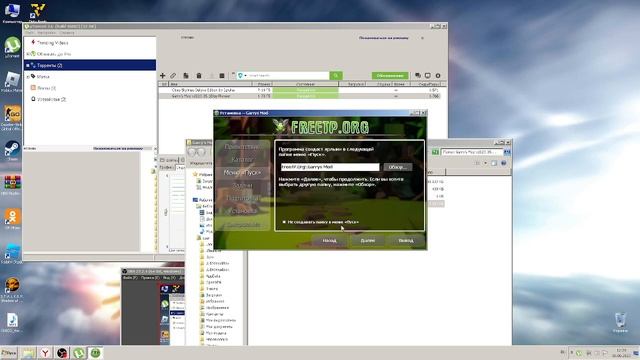Open the Recycle Bin on the desktop

(x=620, y=322)
